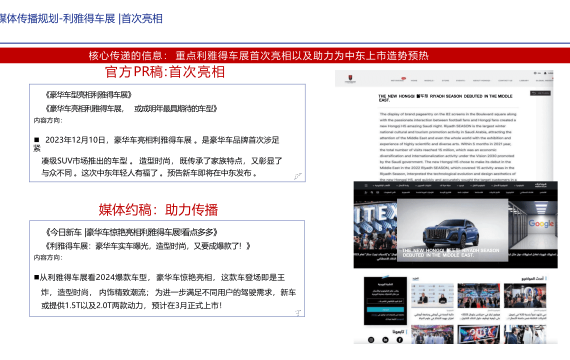
Task: Click the dark return button beside the article
Action: [x=540, y=93]
